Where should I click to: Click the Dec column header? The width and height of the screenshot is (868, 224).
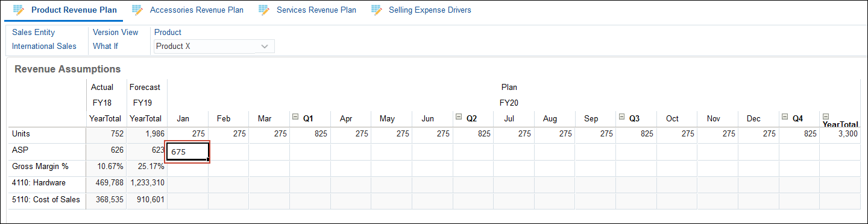[758, 119]
